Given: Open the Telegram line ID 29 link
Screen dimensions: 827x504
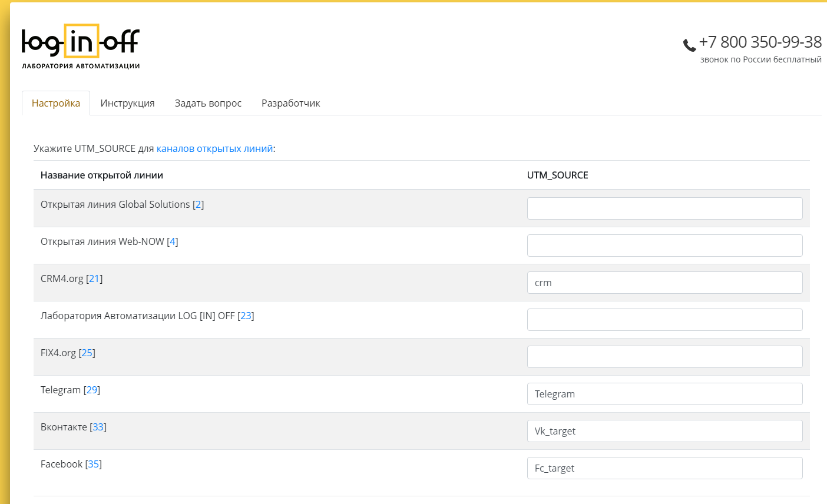Looking at the screenshot, I should (x=92, y=390).
